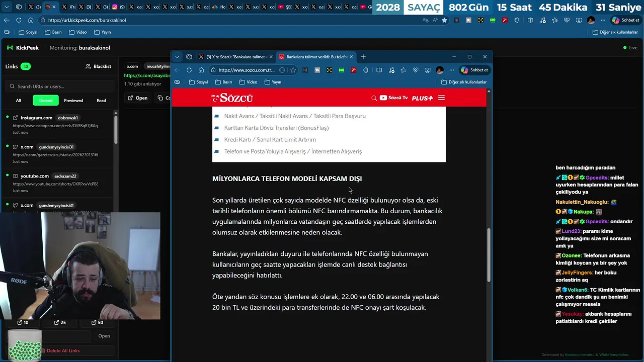Reload the main KickPeek browser window
Image resolution: width=644 pixels, height=362 pixels.
pos(19,20)
